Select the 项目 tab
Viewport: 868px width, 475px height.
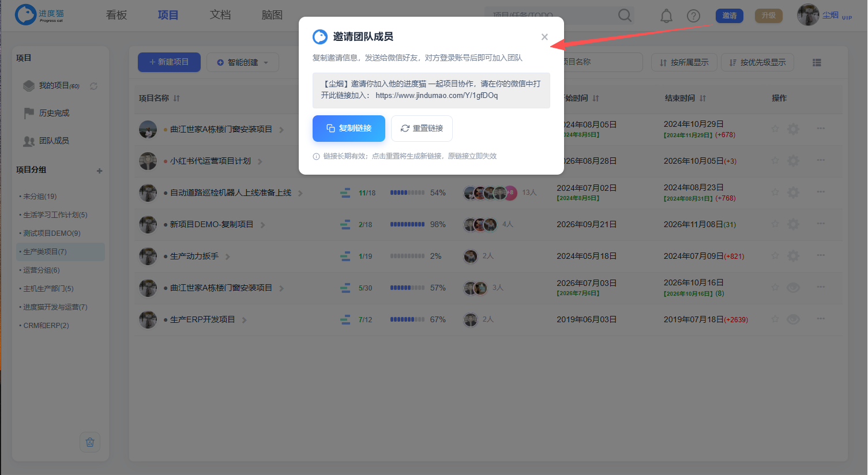coord(168,15)
